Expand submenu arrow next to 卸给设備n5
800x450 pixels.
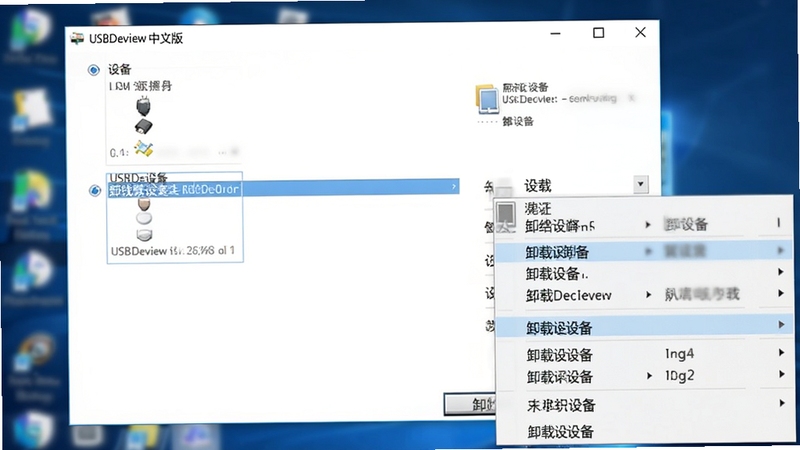point(648,224)
